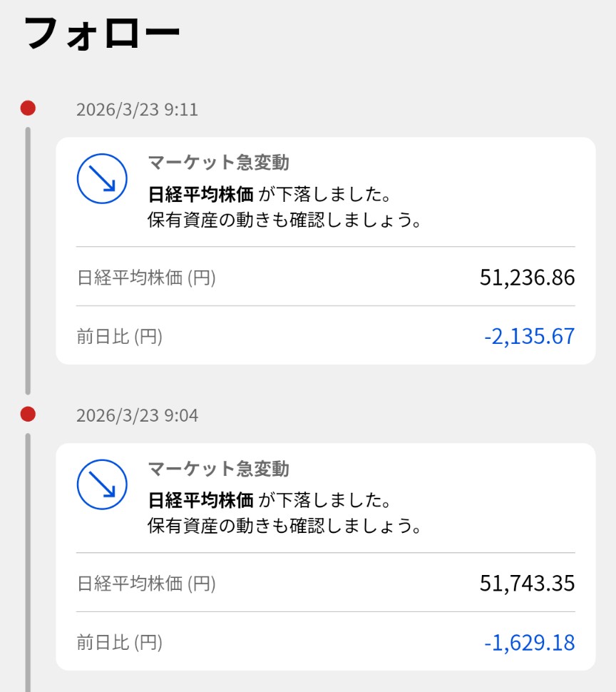The image size is (616, 692).
Task: Tap the フォロー page heading
Action: pyautogui.click(x=102, y=34)
